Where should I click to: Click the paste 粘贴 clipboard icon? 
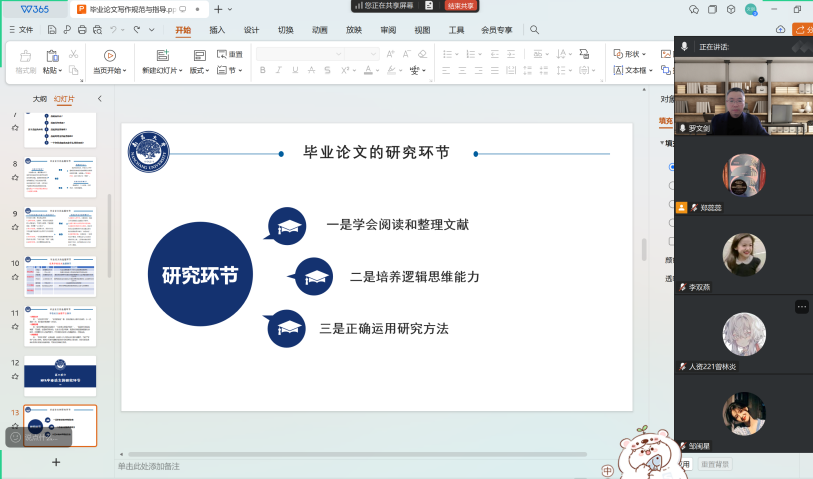click(x=50, y=55)
